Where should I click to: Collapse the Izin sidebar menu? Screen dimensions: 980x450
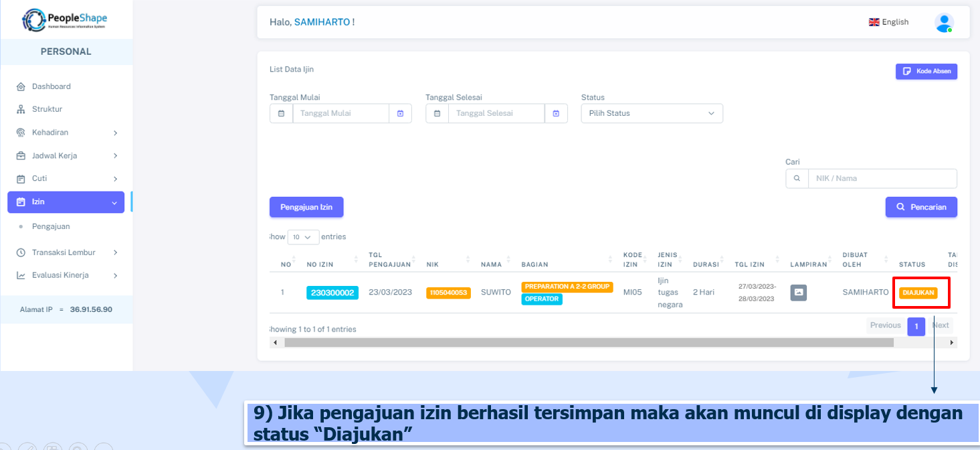point(66,202)
